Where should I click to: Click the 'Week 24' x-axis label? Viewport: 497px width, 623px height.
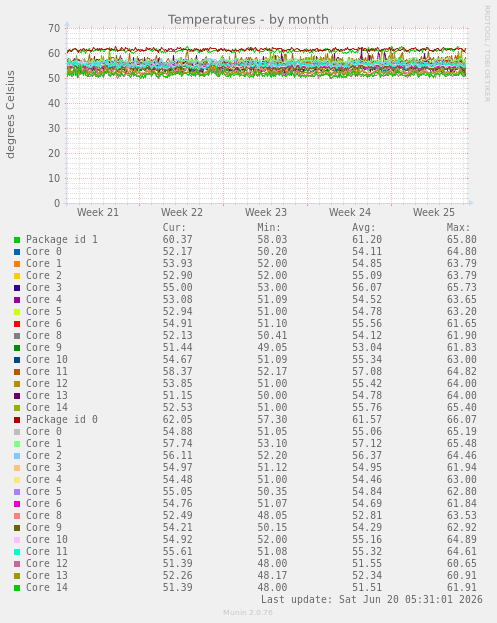350,212
